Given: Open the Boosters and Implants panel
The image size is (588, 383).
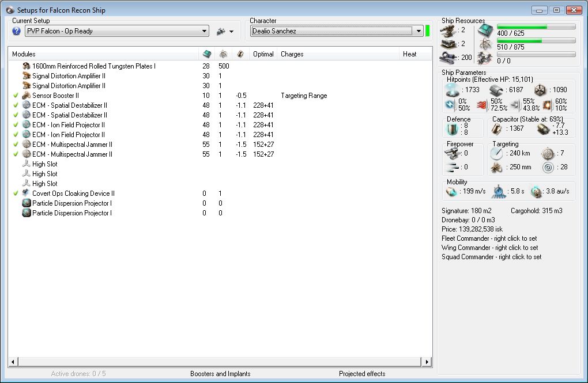Looking at the screenshot, I should coord(220,374).
